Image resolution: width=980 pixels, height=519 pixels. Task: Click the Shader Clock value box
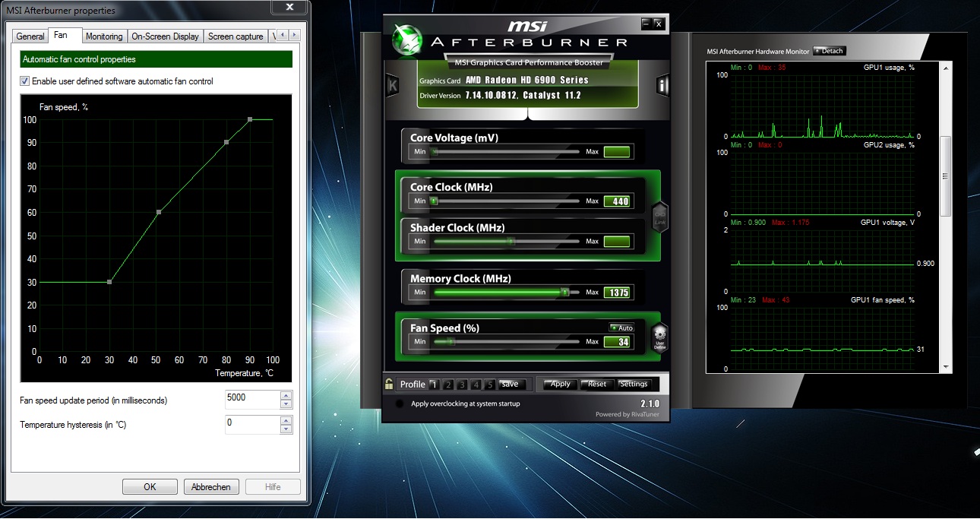coord(617,242)
